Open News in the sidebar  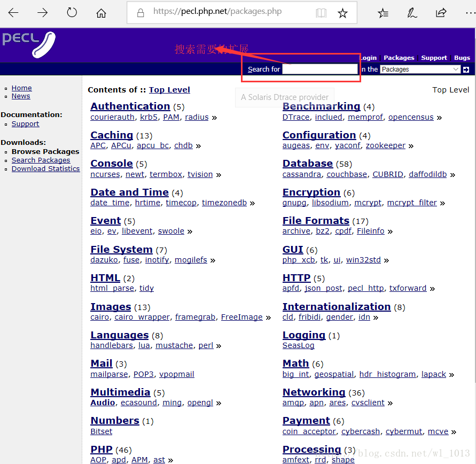click(21, 96)
